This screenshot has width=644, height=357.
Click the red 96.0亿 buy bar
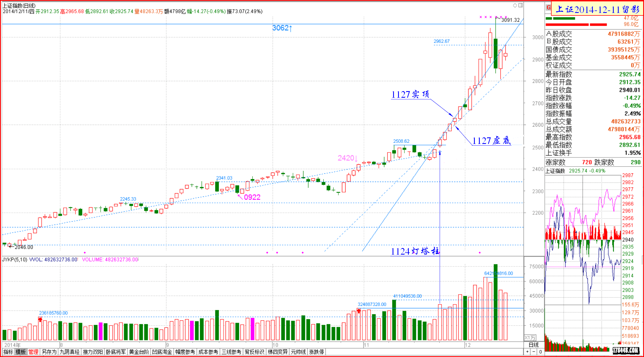coord(576,25)
